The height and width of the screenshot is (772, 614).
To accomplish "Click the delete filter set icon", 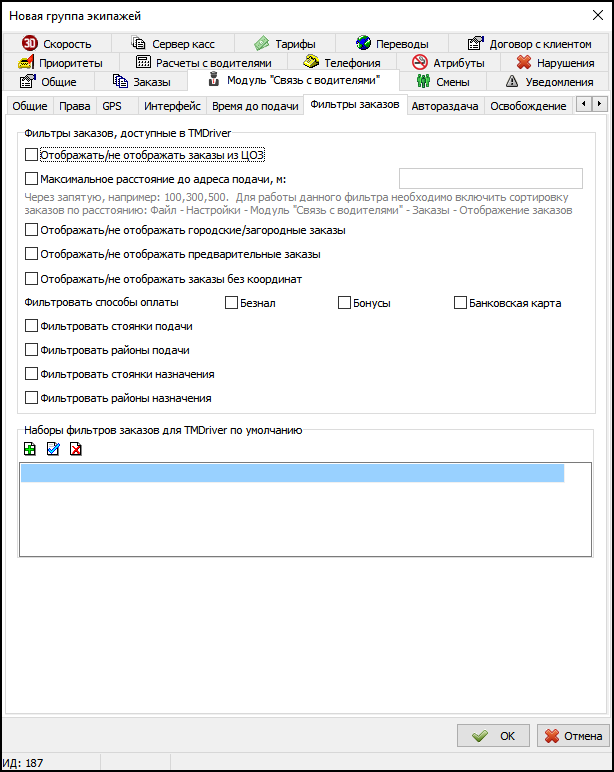I will pos(76,450).
